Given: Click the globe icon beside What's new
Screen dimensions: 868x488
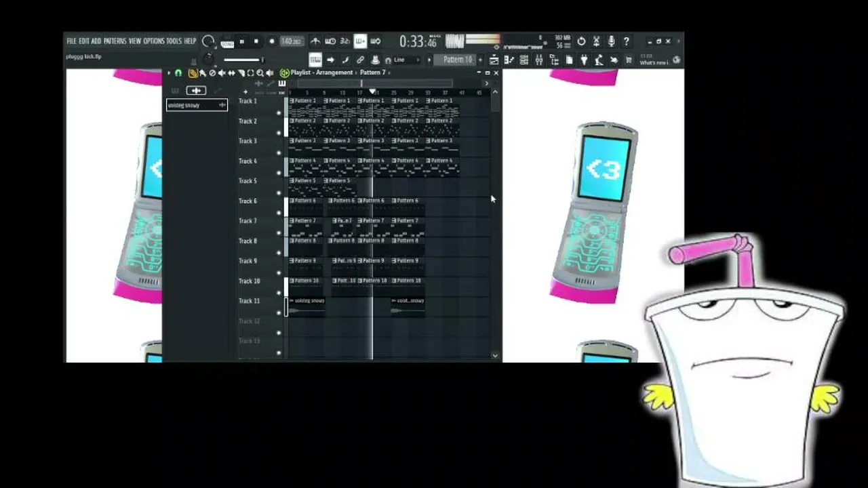Looking at the screenshot, I should pyautogui.click(x=676, y=60).
